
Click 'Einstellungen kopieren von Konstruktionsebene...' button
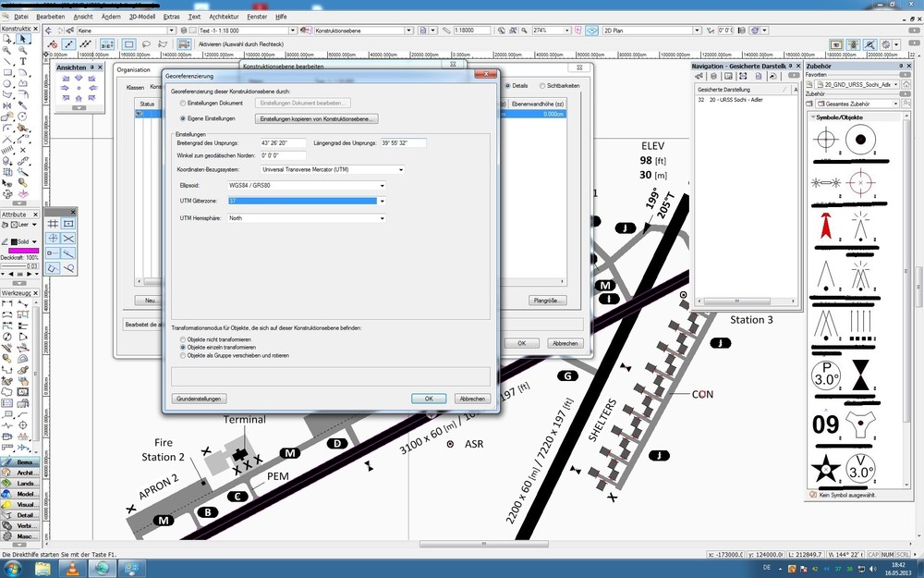318,119
